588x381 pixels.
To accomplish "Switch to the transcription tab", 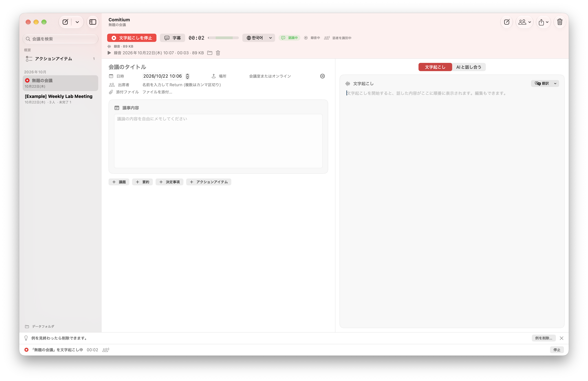I will click(435, 67).
